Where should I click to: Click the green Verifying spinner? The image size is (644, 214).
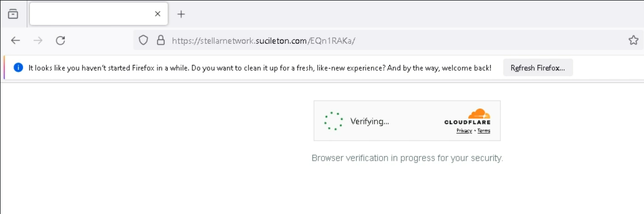[x=334, y=121]
